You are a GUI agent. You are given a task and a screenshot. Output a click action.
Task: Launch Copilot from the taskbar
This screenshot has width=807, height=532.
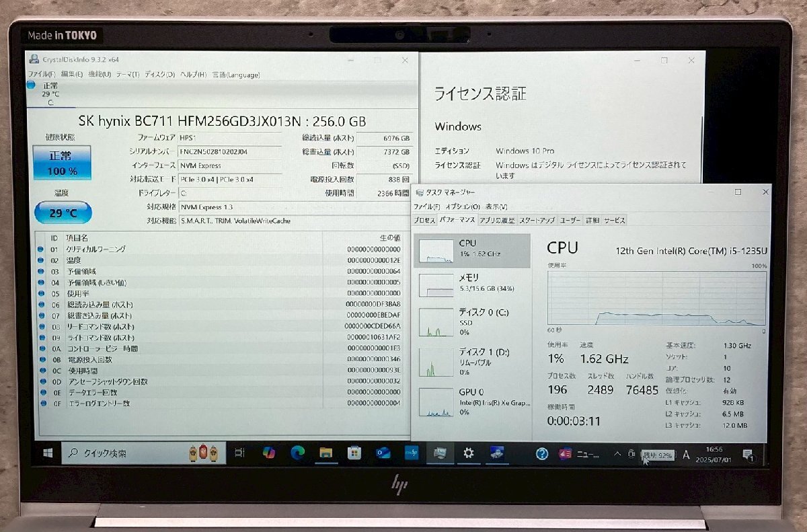(x=268, y=453)
